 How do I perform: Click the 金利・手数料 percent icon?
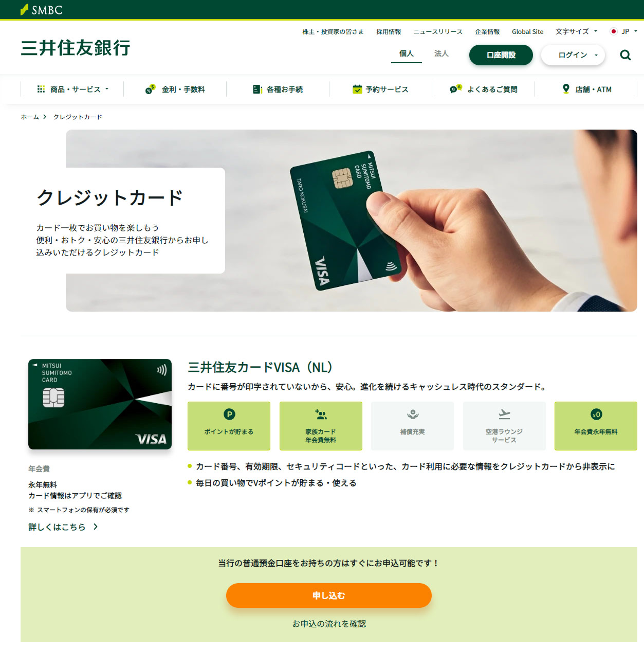[150, 89]
